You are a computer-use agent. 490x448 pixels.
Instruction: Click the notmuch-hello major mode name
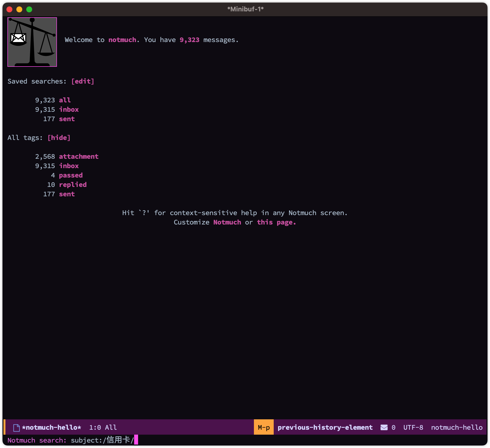tap(457, 427)
